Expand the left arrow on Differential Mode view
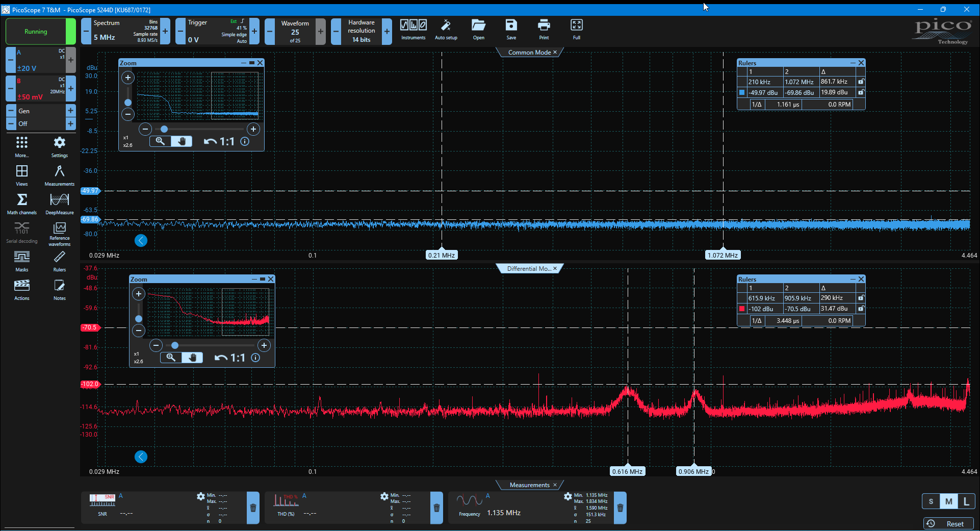 pos(141,457)
